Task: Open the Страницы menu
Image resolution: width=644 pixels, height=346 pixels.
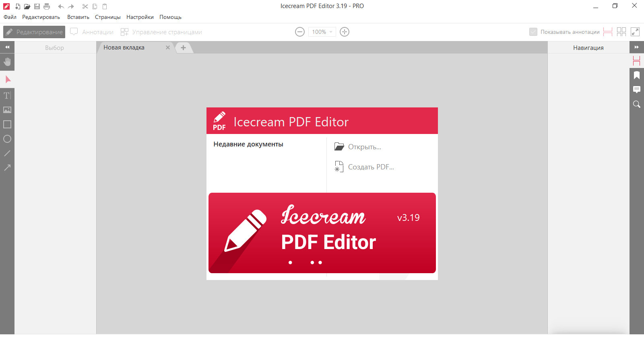Action: click(108, 17)
